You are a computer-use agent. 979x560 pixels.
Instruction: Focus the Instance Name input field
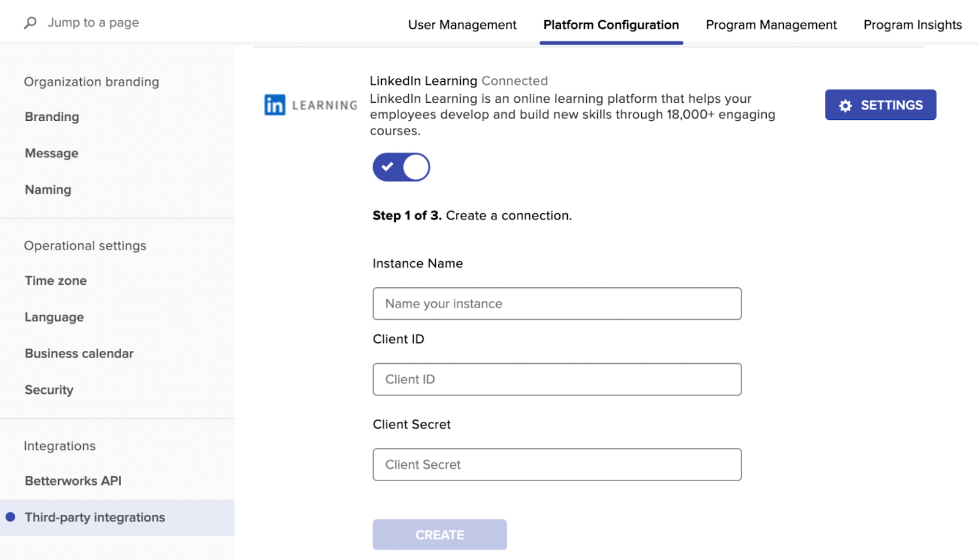(x=557, y=304)
